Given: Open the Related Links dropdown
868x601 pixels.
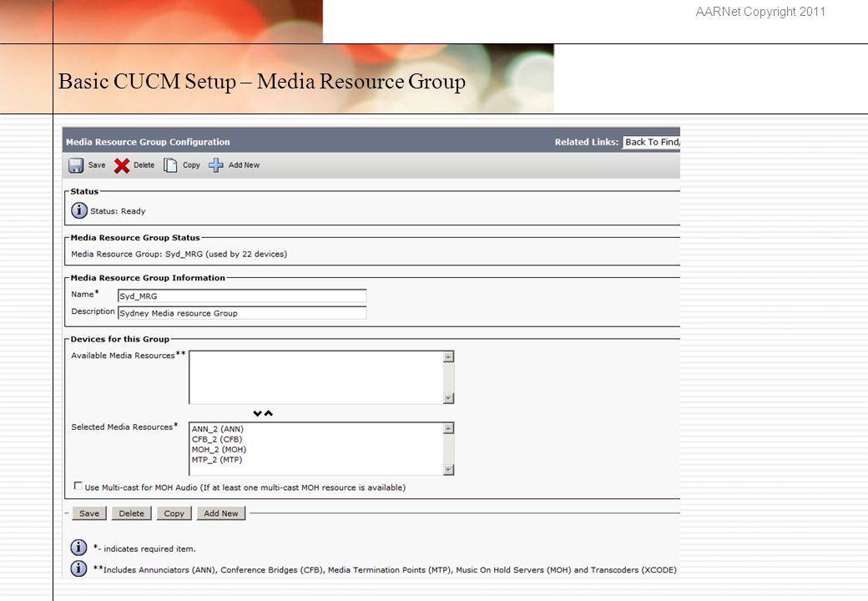Looking at the screenshot, I should 652,142.
